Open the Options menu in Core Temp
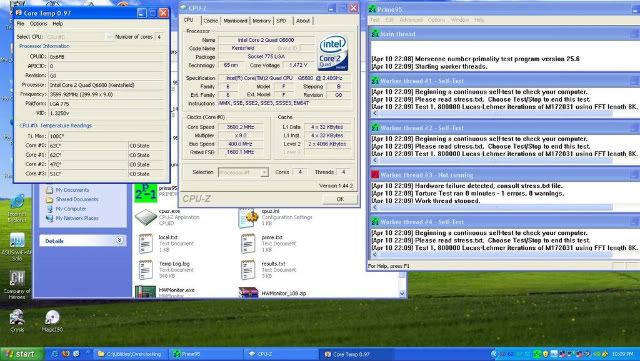640x361 pixels. 38,24
